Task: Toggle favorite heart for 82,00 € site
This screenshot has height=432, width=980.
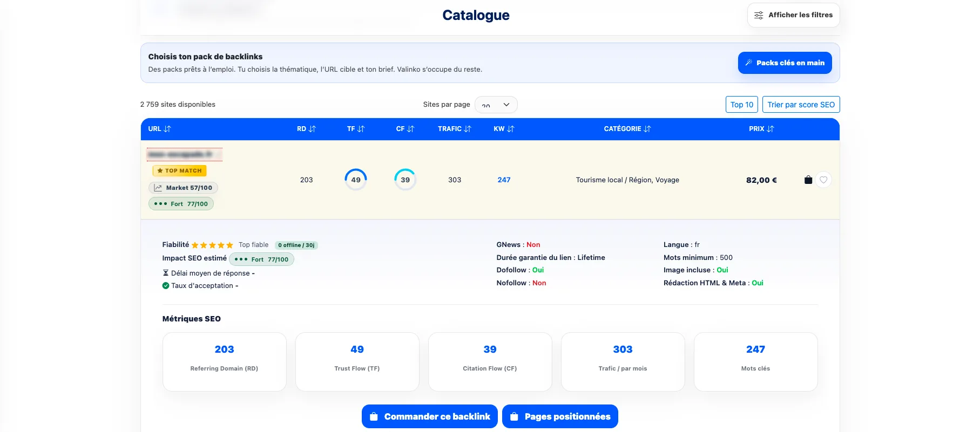Action: 823,180
